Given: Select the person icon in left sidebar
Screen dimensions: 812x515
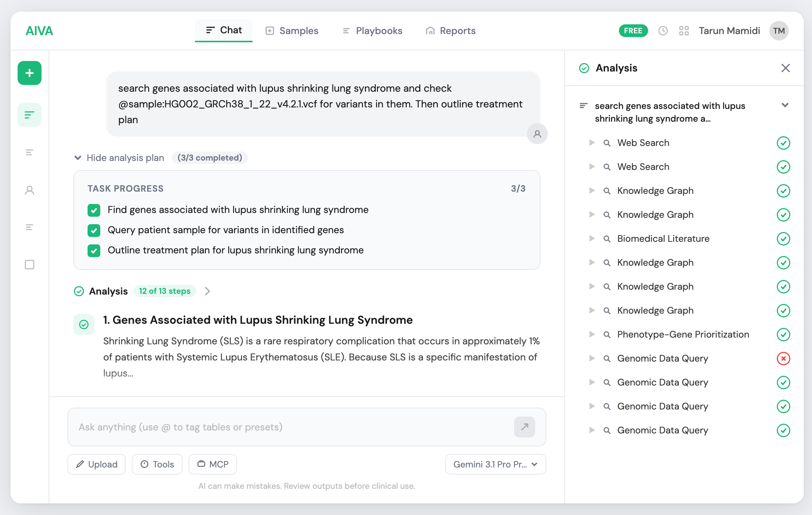Looking at the screenshot, I should [30, 190].
